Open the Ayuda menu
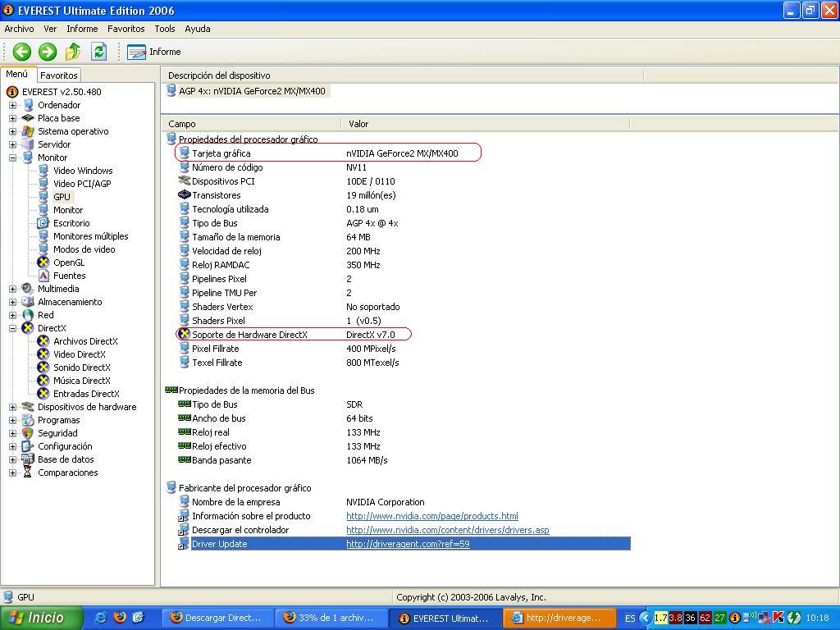The height and width of the screenshot is (630, 840). pyautogui.click(x=197, y=29)
